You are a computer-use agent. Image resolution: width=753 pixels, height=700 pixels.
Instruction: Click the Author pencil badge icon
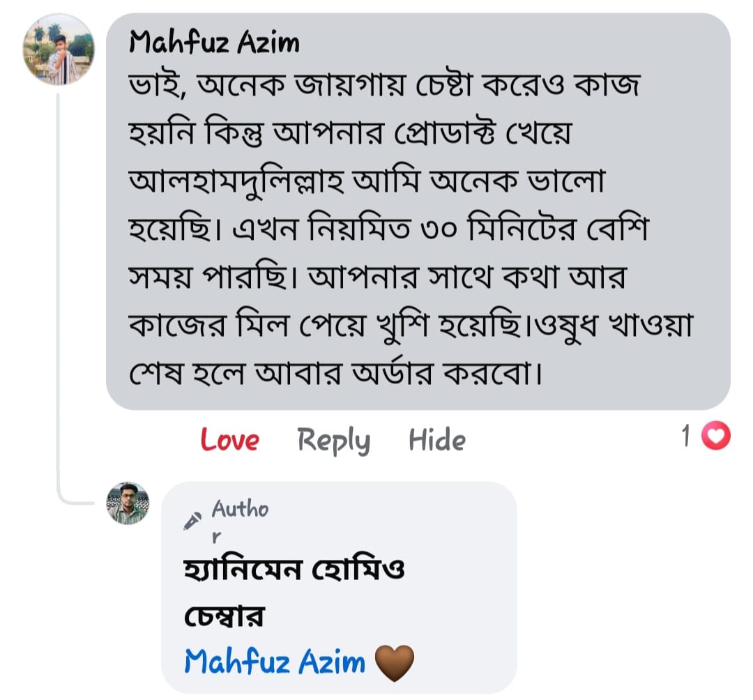point(192,522)
